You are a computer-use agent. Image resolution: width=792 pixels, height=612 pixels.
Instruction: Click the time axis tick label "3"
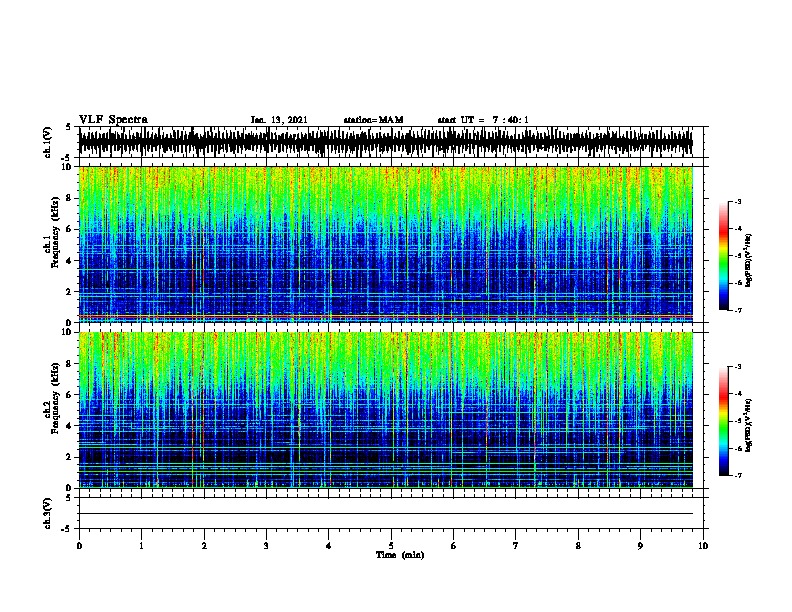tap(266, 546)
